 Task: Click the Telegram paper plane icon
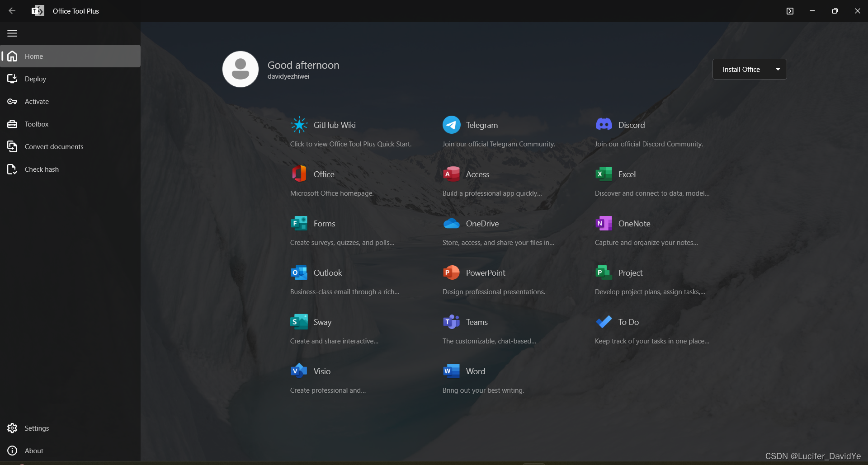[451, 125]
